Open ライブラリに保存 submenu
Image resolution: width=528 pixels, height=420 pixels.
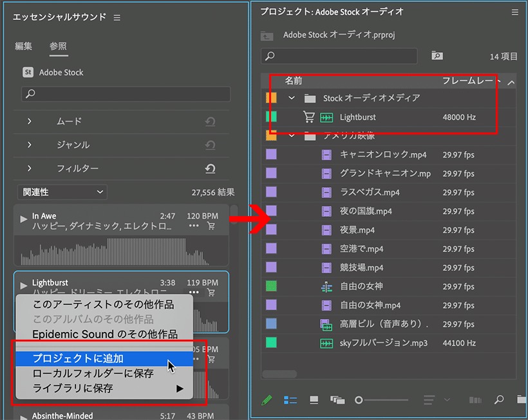(x=104, y=388)
